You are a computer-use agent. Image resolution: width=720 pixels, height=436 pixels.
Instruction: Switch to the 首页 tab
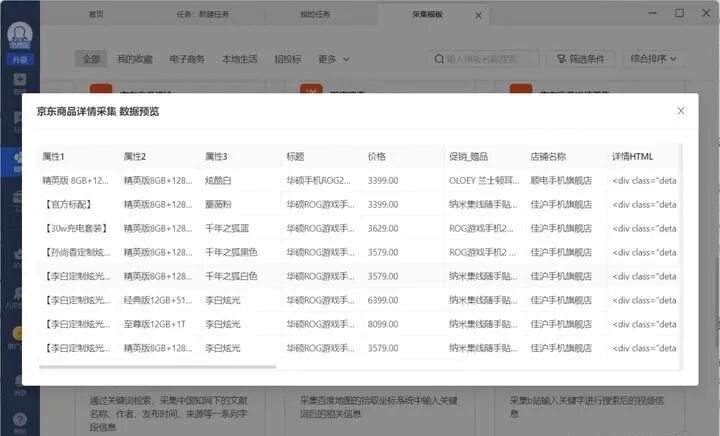click(96, 14)
